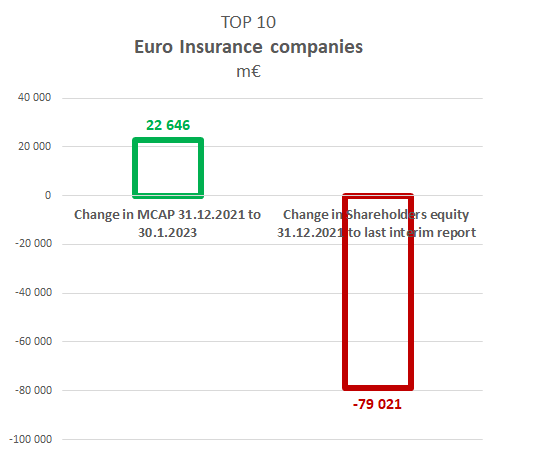Select the TOP 10 title line
This screenshot has width=548, height=454.
[x=248, y=22]
